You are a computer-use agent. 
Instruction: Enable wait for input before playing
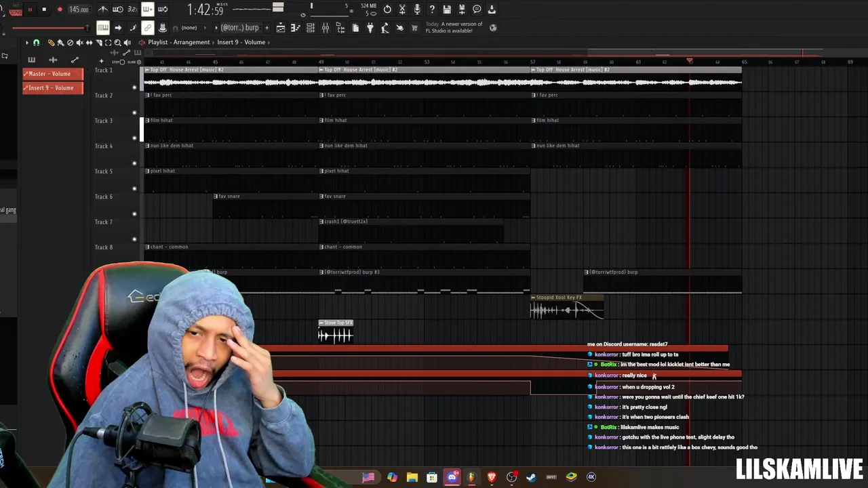(x=118, y=9)
